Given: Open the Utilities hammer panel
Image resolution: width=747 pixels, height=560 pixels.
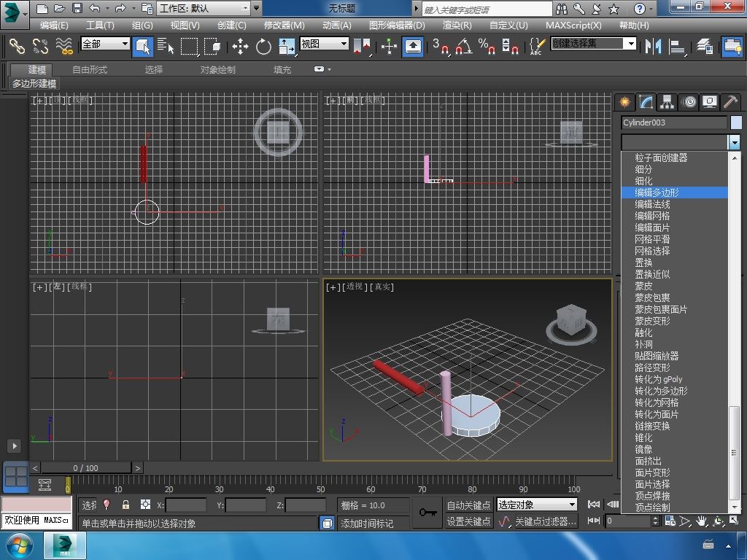Looking at the screenshot, I should 730,102.
